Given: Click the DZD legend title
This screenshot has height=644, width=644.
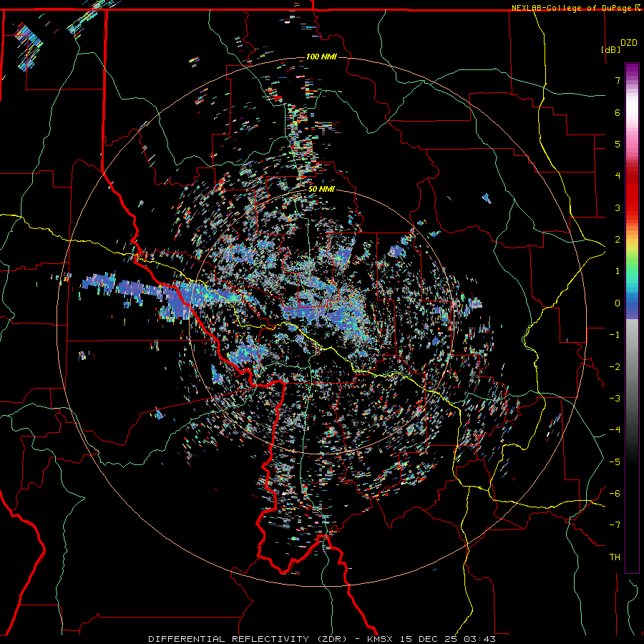Looking at the screenshot, I should [629, 43].
